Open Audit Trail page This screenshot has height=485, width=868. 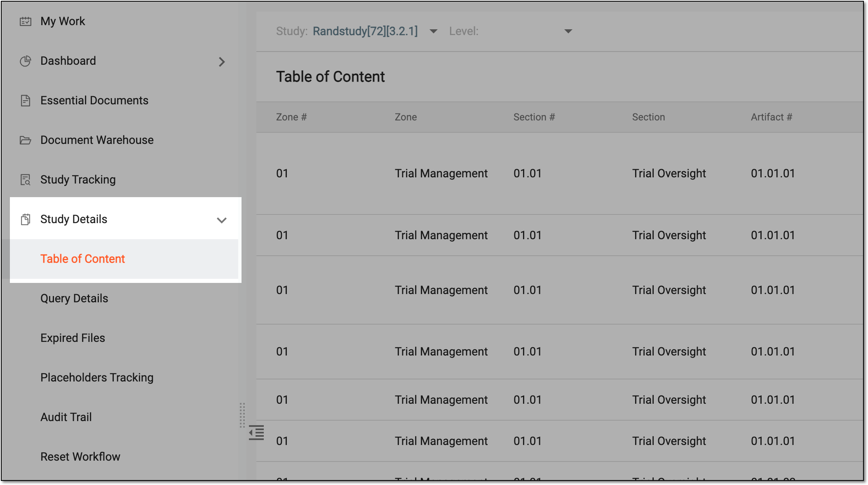point(66,417)
